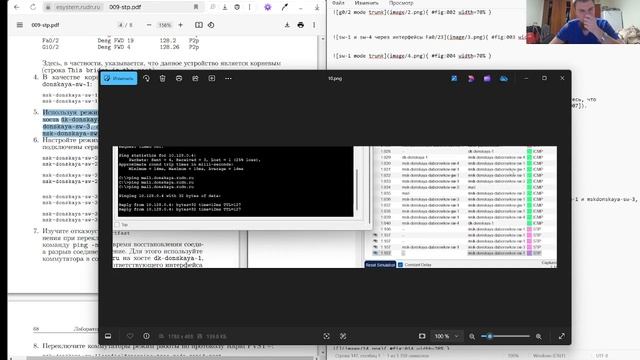Zoom out with the minus magnifier
This screenshot has width=640, height=360.
pos(472,336)
